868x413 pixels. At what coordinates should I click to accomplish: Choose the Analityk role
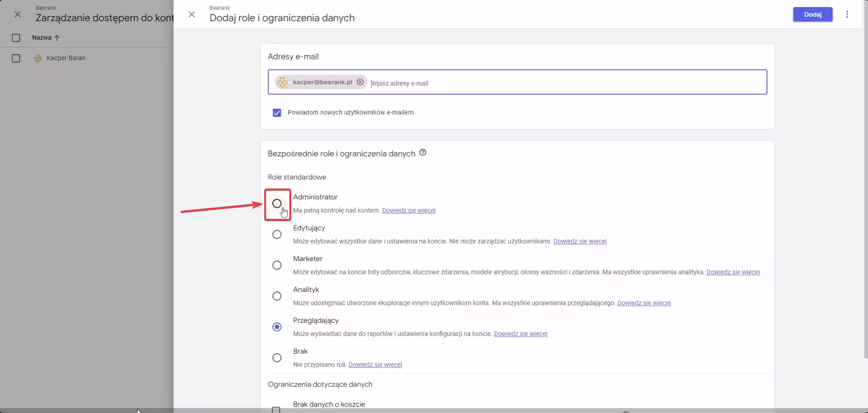277,296
